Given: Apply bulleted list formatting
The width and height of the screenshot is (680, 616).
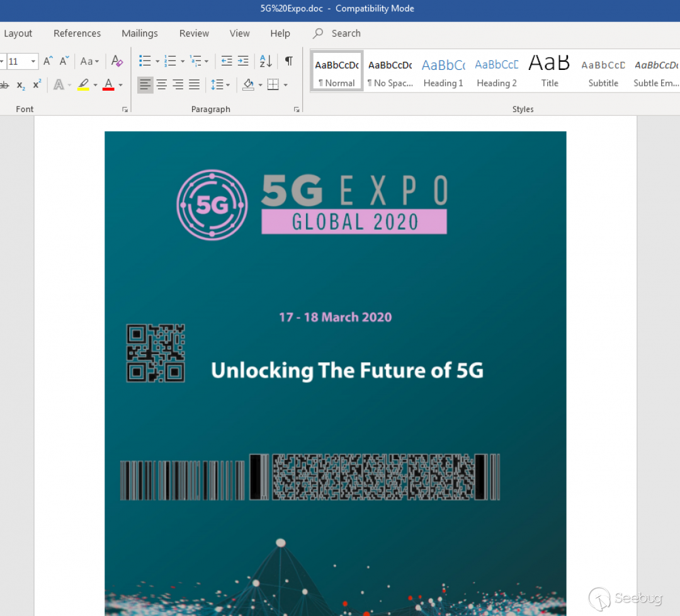Looking at the screenshot, I should point(145,61).
